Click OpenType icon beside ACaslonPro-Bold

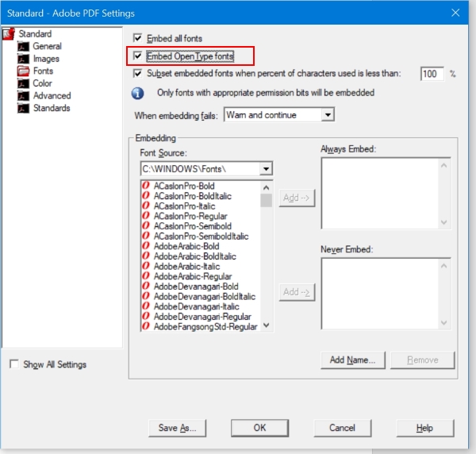tap(146, 186)
